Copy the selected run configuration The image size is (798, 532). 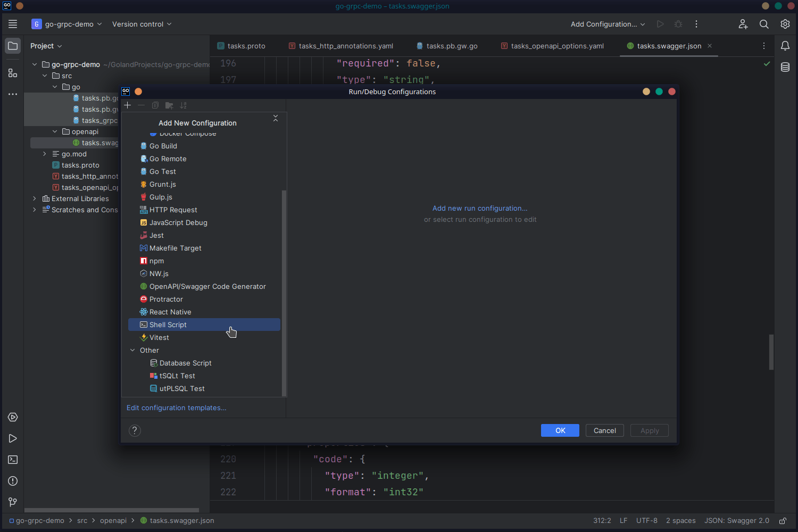coord(155,105)
